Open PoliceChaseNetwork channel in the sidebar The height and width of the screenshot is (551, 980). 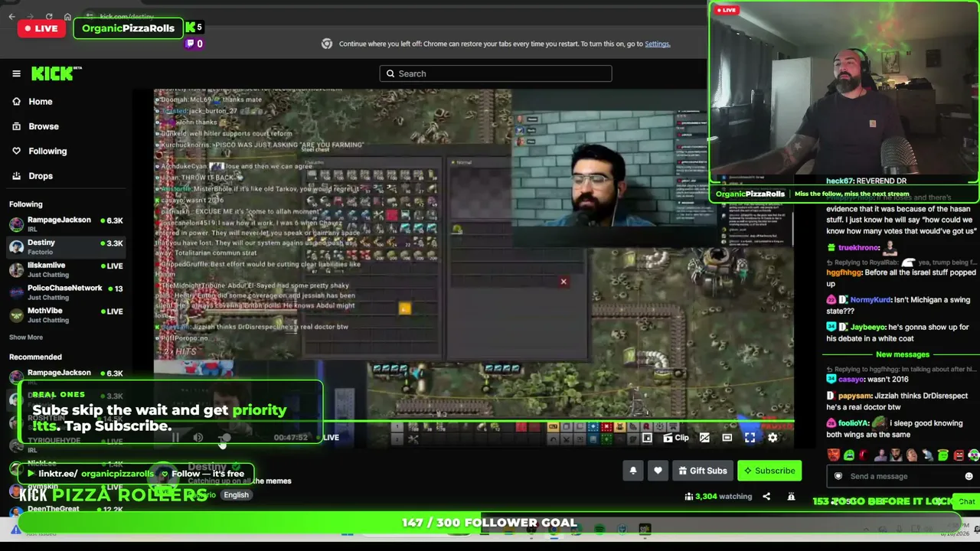(x=66, y=292)
